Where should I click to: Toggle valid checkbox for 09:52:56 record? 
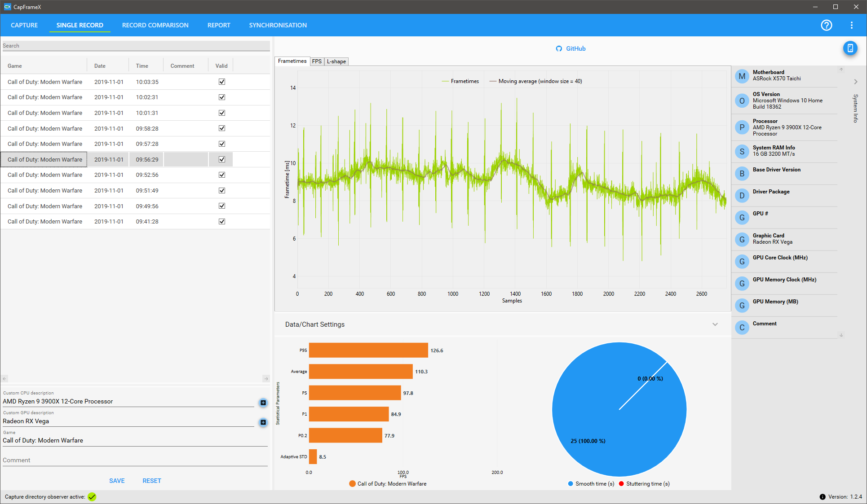tap(221, 175)
